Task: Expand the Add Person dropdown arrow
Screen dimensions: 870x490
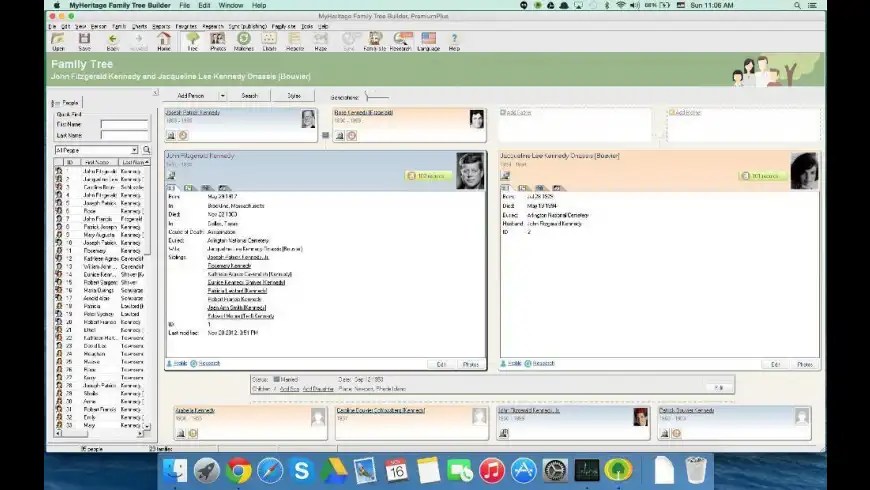Action: coord(222,96)
